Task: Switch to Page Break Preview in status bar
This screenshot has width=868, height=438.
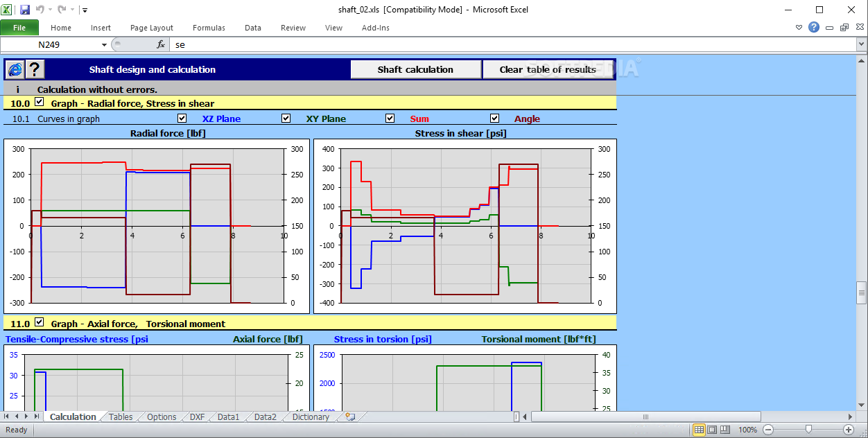Action: pos(724,430)
